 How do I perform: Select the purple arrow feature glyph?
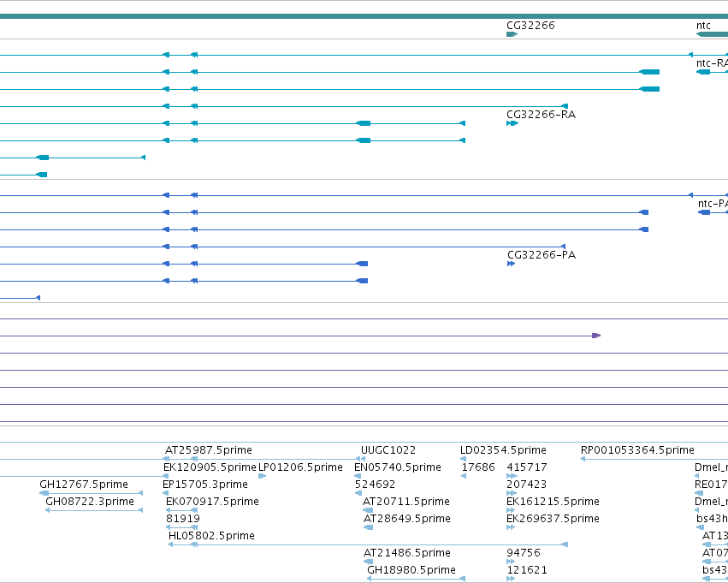coord(596,336)
